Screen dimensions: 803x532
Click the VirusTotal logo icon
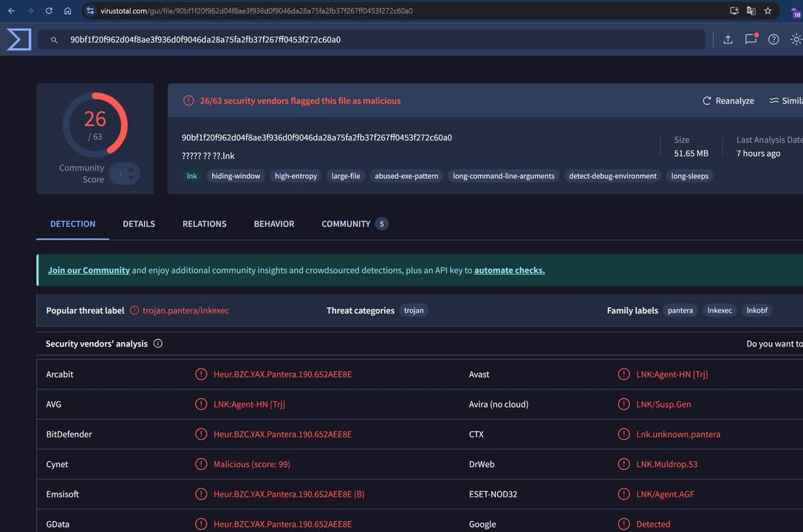tap(18, 39)
